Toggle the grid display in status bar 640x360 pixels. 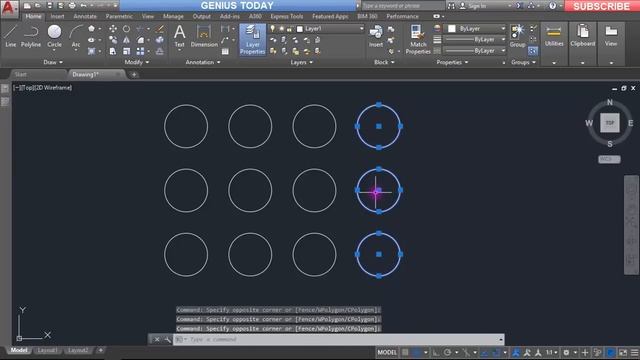[405, 352]
